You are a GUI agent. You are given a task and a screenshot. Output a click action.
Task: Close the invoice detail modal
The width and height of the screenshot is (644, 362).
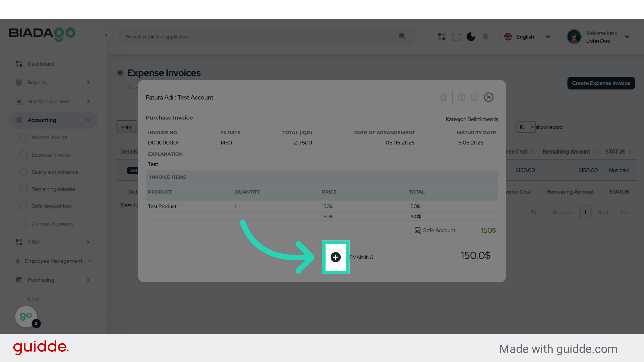pos(488,97)
